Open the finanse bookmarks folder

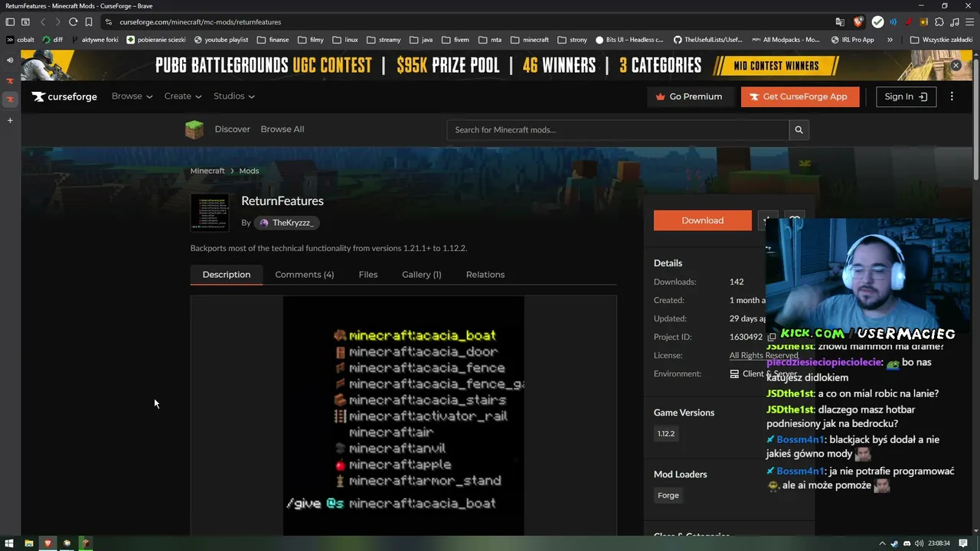click(x=273, y=40)
